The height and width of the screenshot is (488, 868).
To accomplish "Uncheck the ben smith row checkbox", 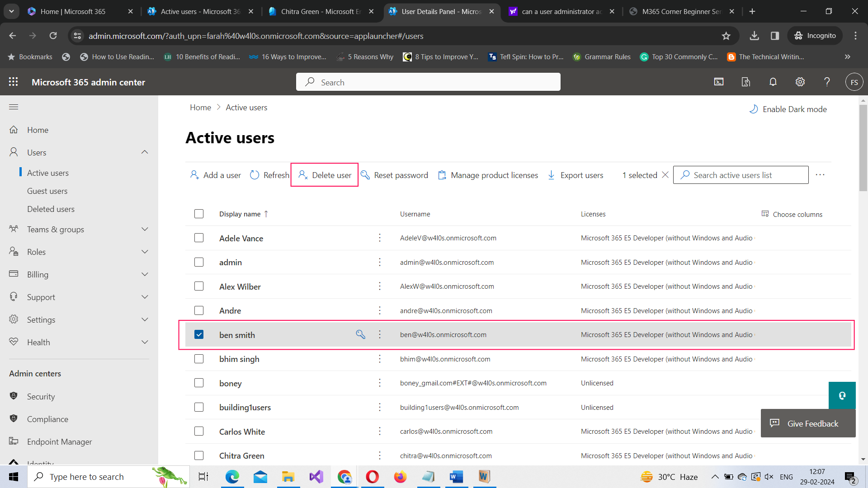I will [199, 334].
